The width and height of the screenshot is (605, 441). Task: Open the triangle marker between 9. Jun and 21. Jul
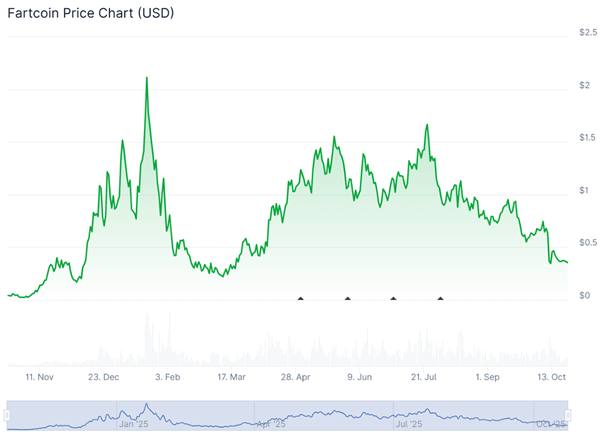click(393, 298)
